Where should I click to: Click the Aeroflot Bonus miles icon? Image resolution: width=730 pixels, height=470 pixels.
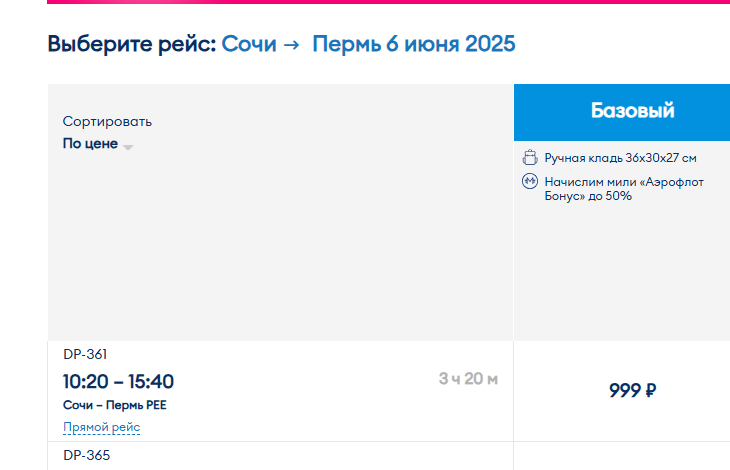[x=530, y=182]
